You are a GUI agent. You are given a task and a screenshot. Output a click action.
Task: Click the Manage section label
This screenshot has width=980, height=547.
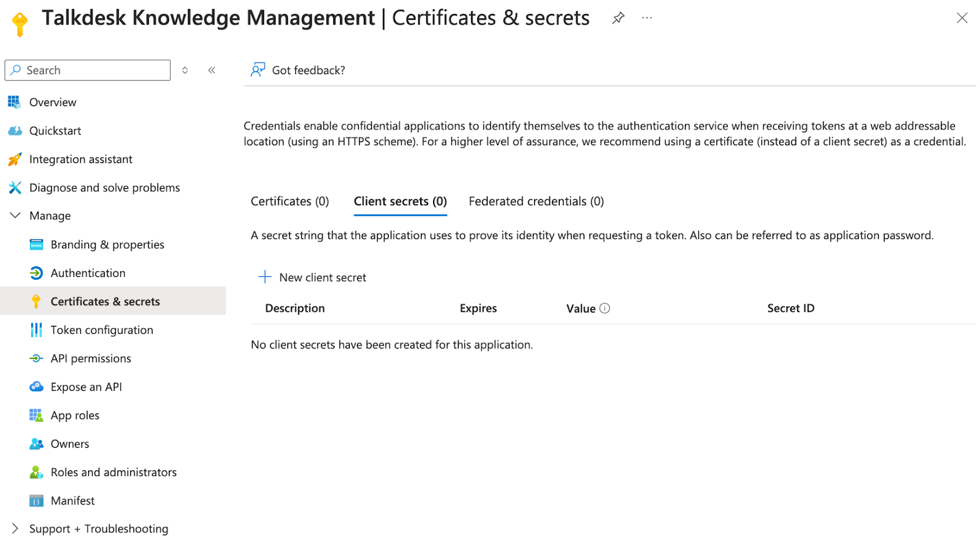[50, 216]
